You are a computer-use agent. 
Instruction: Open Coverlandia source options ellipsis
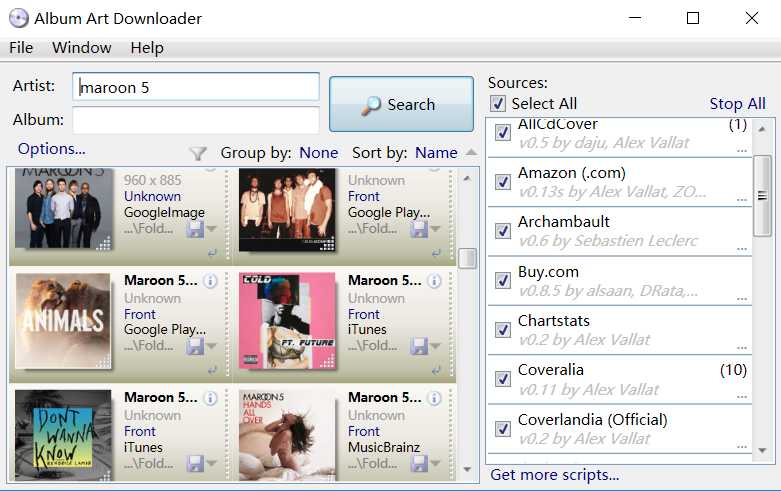pyautogui.click(x=742, y=446)
